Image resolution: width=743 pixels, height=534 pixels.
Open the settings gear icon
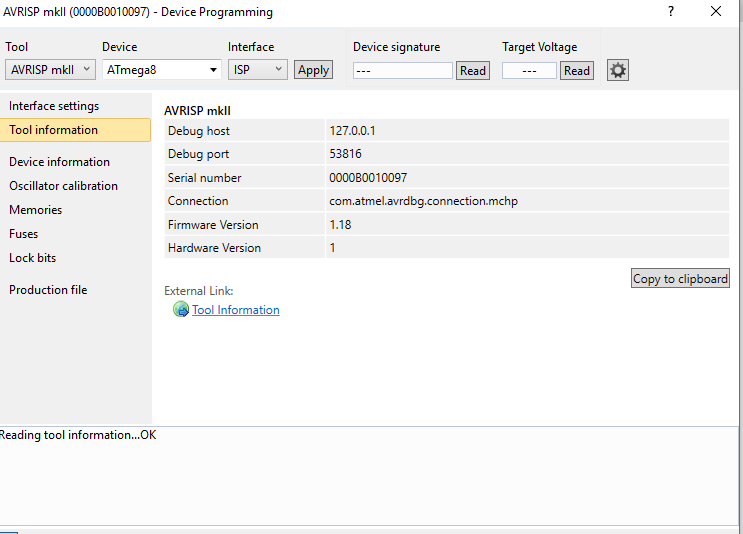coord(617,71)
